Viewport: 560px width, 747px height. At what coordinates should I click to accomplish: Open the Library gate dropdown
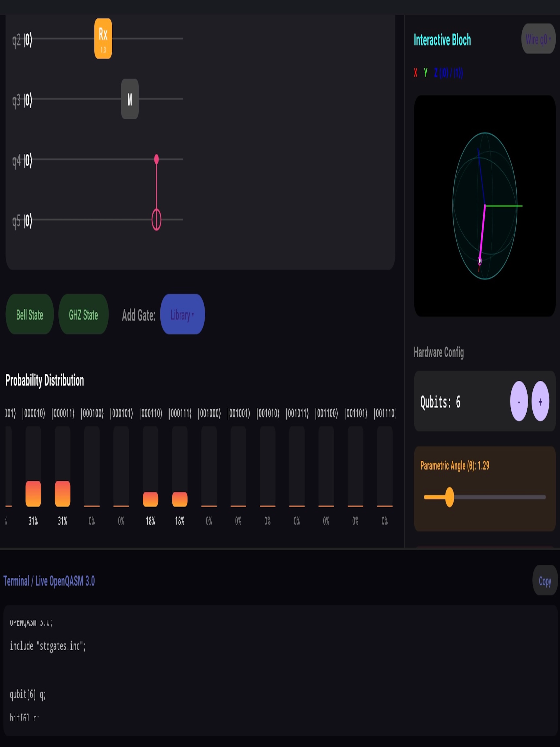click(x=182, y=314)
